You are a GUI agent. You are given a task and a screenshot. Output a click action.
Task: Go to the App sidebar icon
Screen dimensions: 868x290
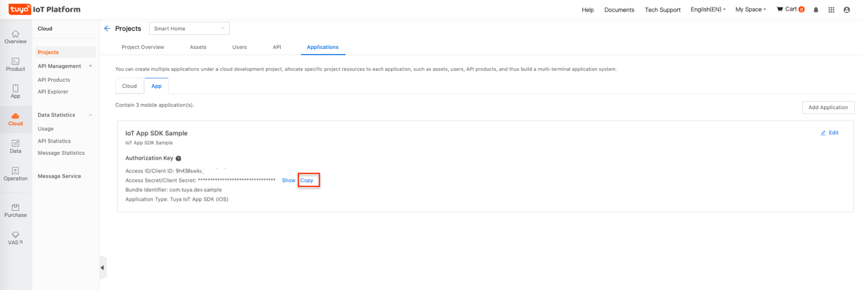coord(15,92)
